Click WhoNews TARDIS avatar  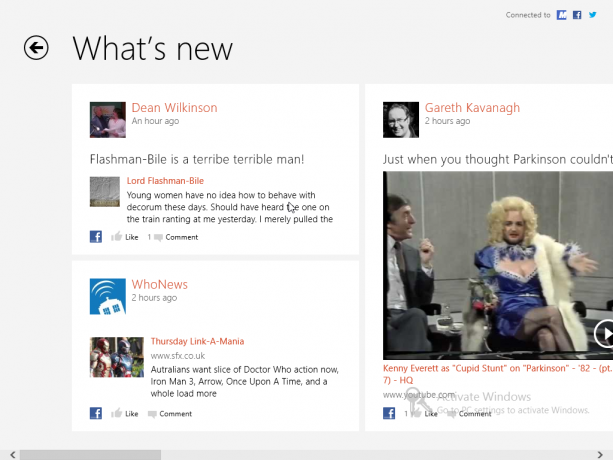point(108,296)
